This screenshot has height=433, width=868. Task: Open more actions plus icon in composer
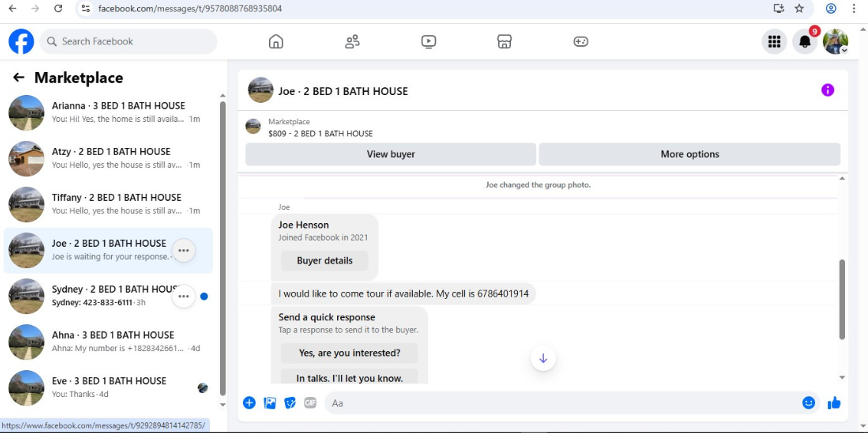click(x=249, y=403)
